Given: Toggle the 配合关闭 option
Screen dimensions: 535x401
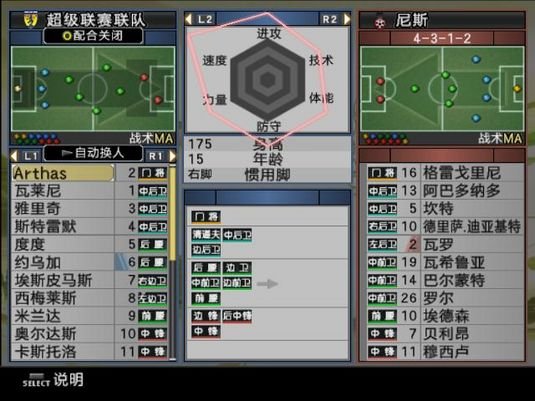Looking at the screenshot, I should [x=93, y=35].
